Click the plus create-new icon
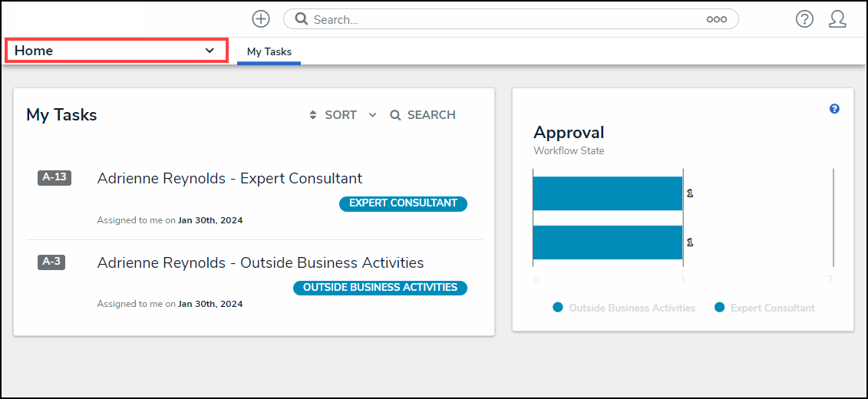The width and height of the screenshot is (868, 399). (x=261, y=19)
